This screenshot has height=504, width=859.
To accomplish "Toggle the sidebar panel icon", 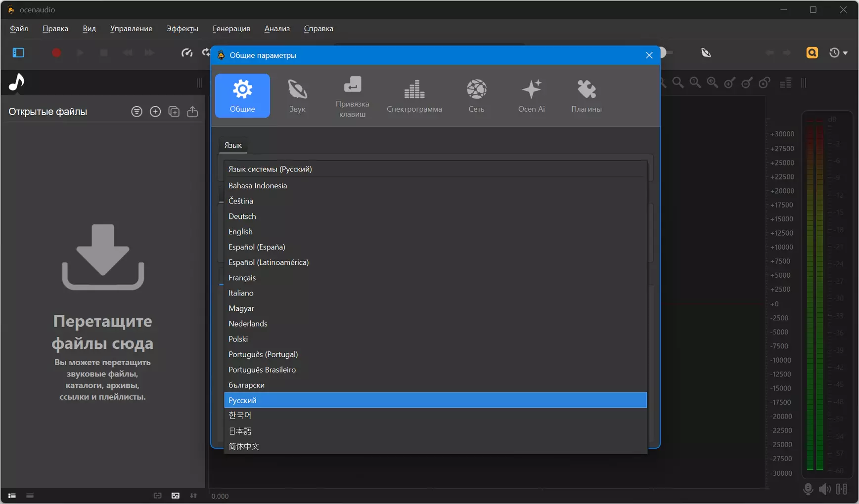I will point(18,52).
